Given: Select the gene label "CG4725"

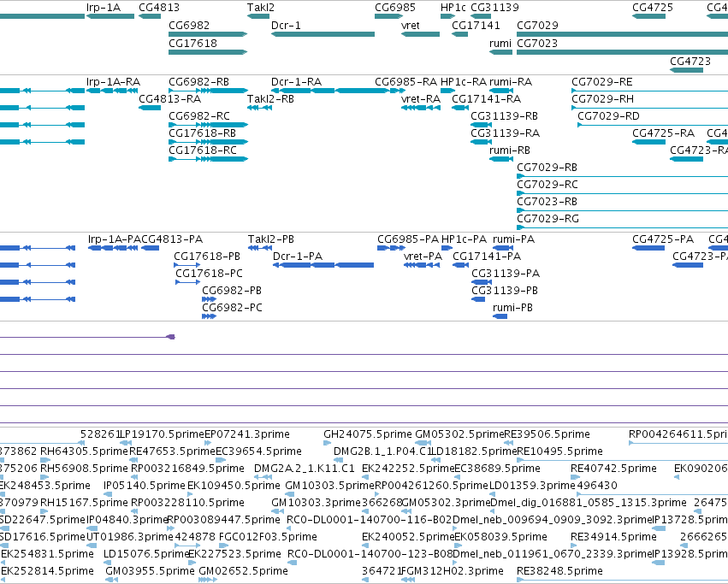Looking at the screenshot, I should [653, 8].
